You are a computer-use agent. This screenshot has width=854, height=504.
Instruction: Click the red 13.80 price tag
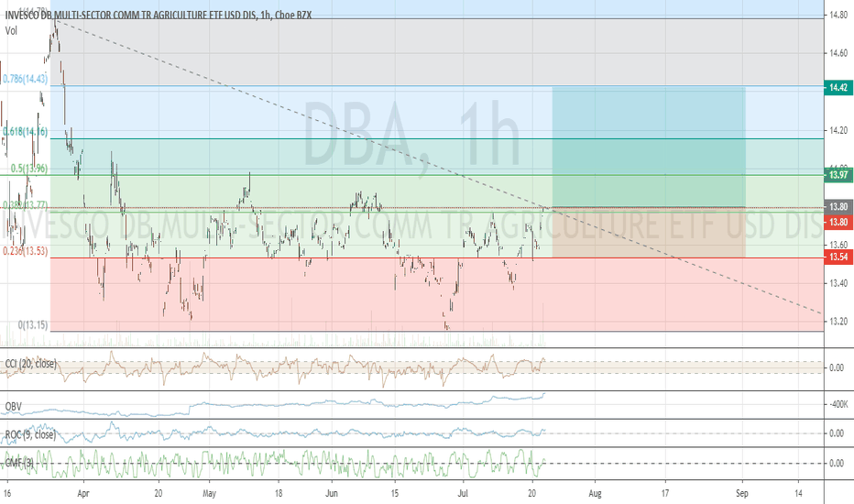point(838,222)
